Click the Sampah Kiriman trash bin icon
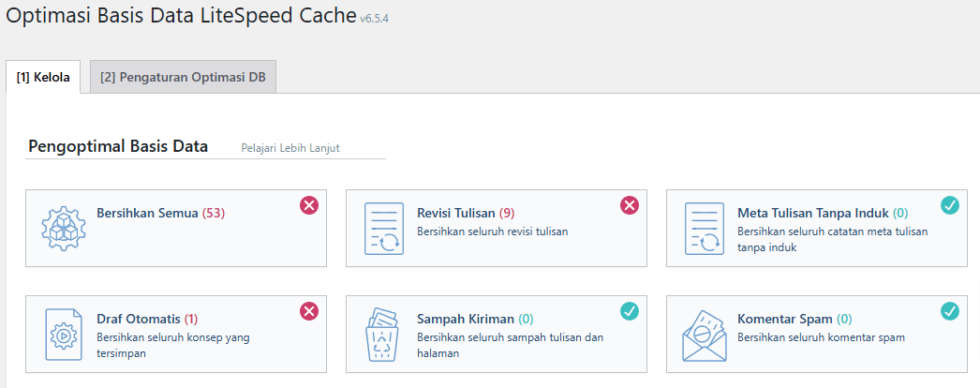The image size is (980, 388). 384,335
